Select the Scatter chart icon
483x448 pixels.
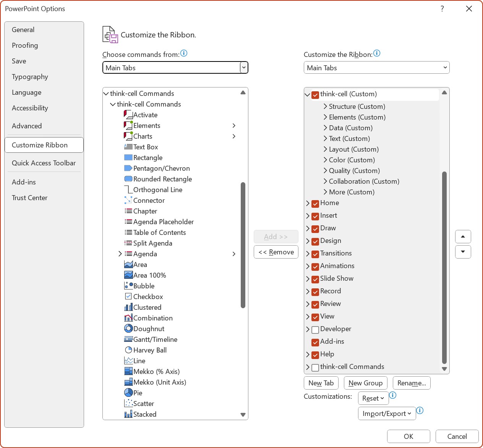128,403
